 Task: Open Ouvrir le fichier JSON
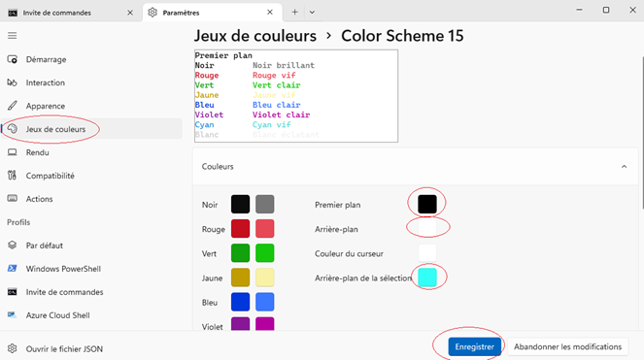64,349
